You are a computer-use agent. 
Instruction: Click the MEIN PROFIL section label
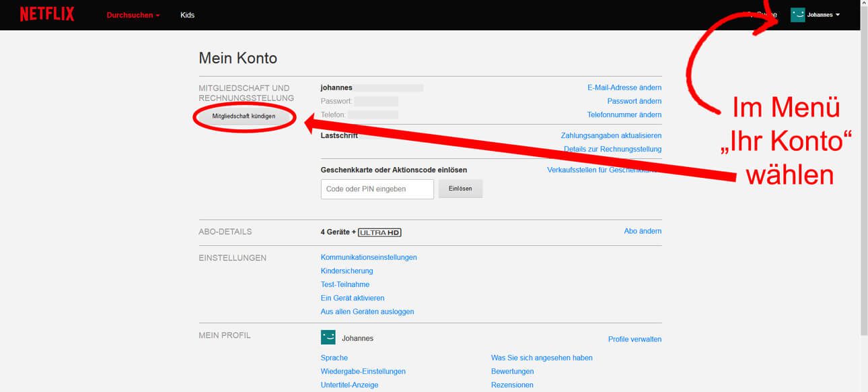(225, 335)
